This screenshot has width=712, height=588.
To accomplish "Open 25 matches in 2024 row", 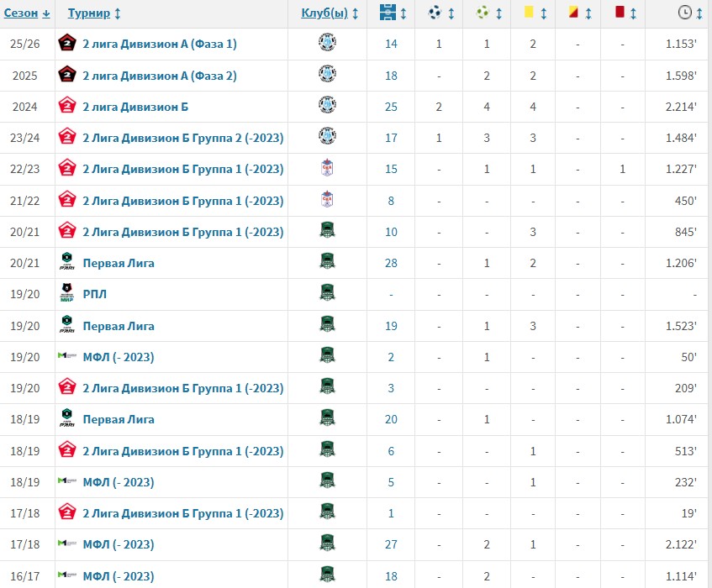I will (391, 107).
